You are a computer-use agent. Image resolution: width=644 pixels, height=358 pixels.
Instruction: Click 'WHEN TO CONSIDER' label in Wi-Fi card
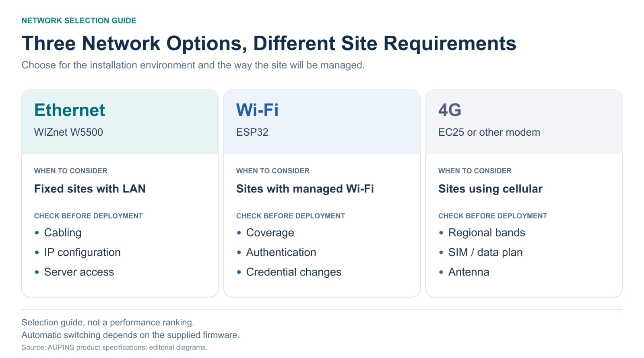coord(273,171)
